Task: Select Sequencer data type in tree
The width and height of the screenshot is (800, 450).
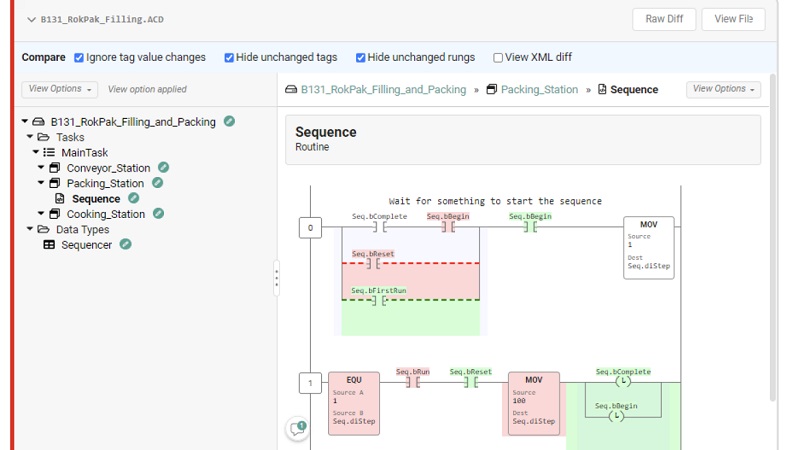Action: [86, 245]
